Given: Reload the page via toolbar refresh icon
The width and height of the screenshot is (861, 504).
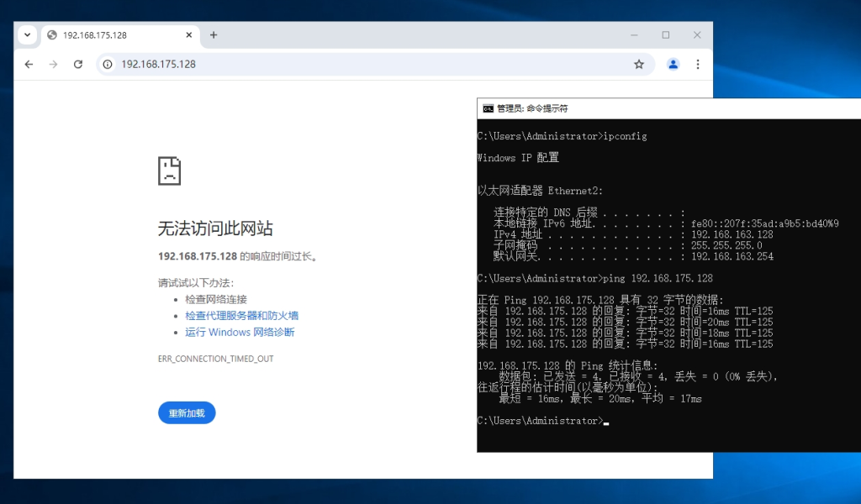Looking at the screenshot, I should [78, 64].
